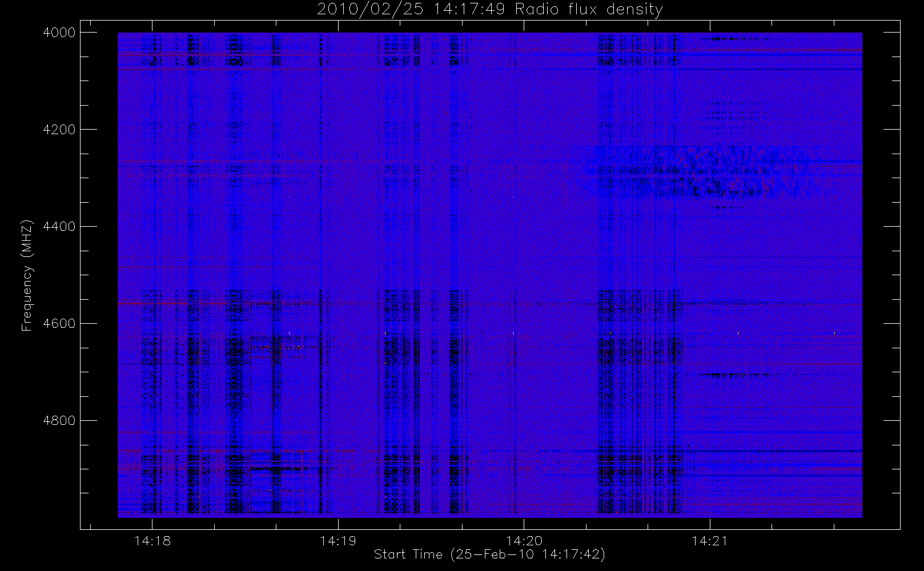Click the 4800 frequency tick label
924x571 pixels.
pos(59,421)
